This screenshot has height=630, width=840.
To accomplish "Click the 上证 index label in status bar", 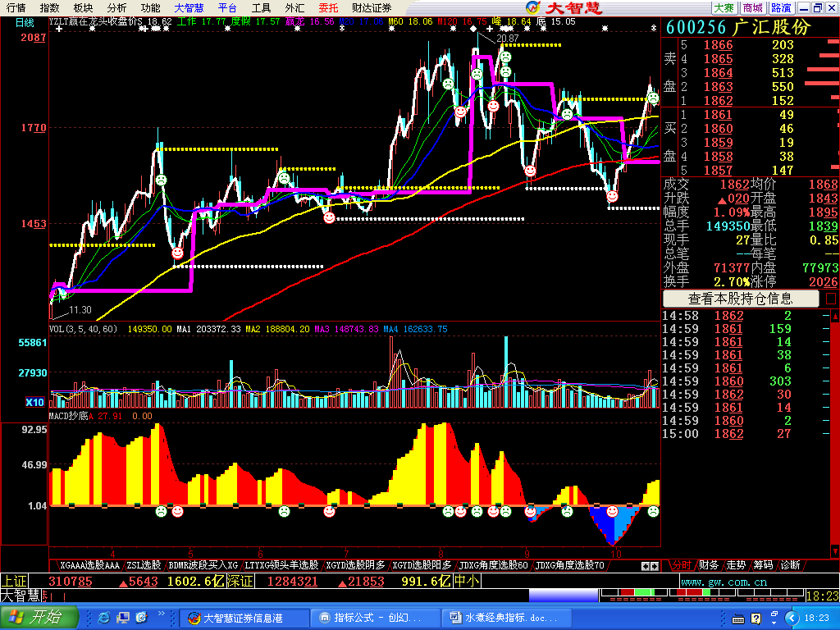I will [x=14, y=582].
